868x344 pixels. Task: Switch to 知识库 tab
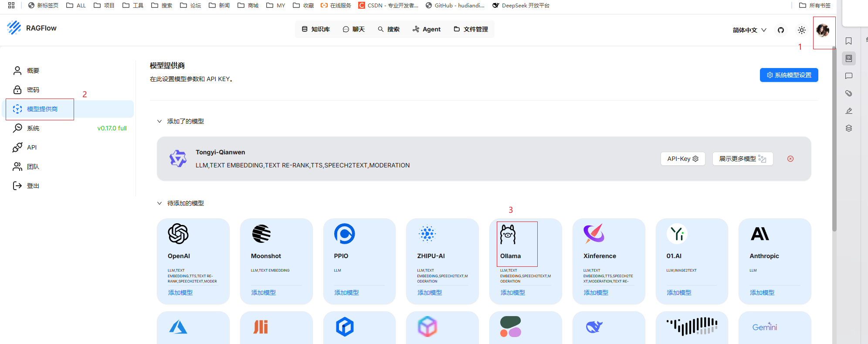point(316,29)
